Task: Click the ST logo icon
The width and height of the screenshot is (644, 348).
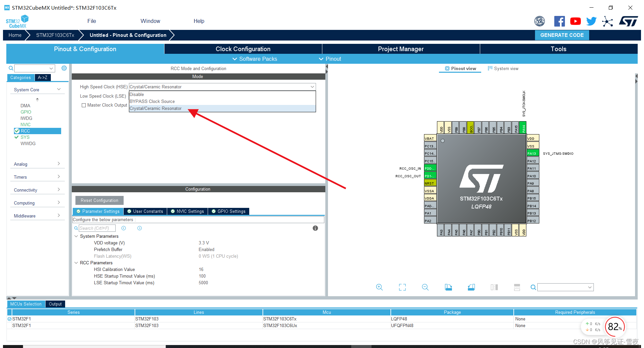Action: [x=628, y=21]
